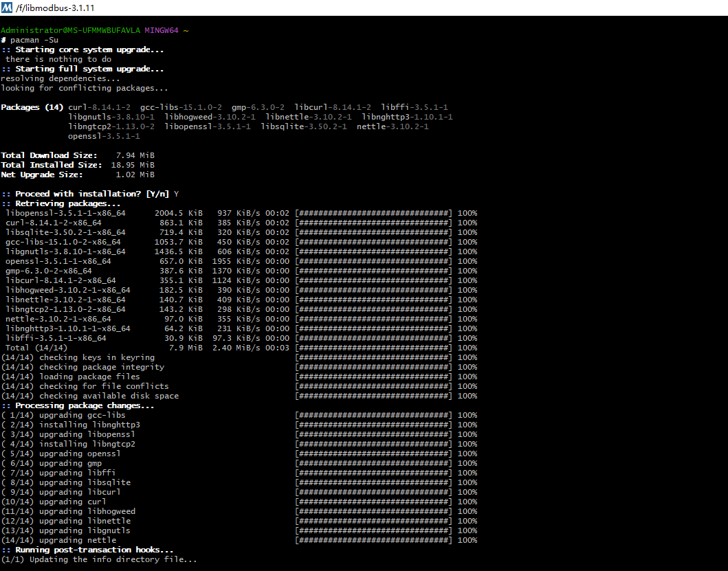The height and width of the screenshot is (571, 728).
Task: Click package name 'libnghttp3-1.10.1-1' in the list
Action: [407, 117]
